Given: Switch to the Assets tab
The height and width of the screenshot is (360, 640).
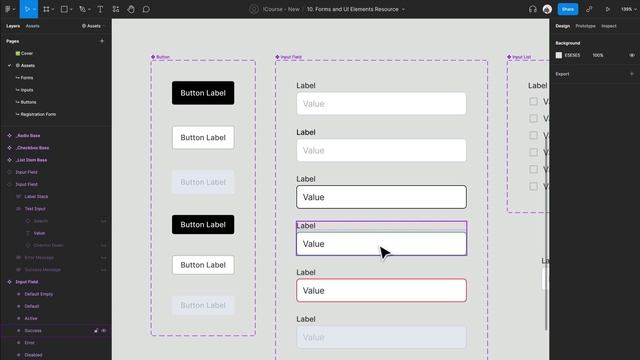Looking at the screenshot, I should pos(33,26).
